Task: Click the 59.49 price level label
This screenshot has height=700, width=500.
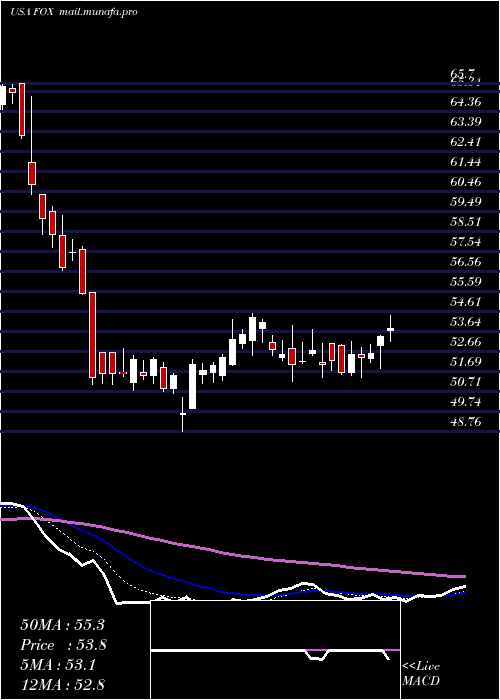Action: tap(466, 201)
